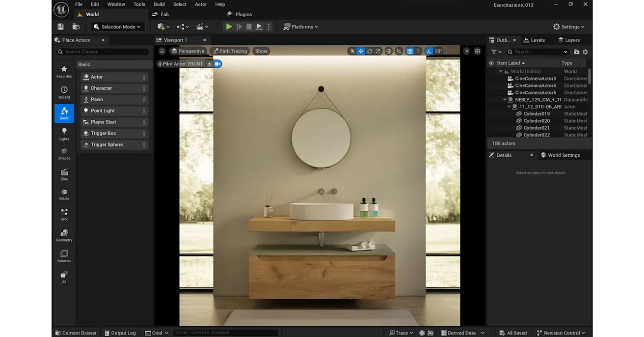Open the Edit menu

(x=95, y=4)
